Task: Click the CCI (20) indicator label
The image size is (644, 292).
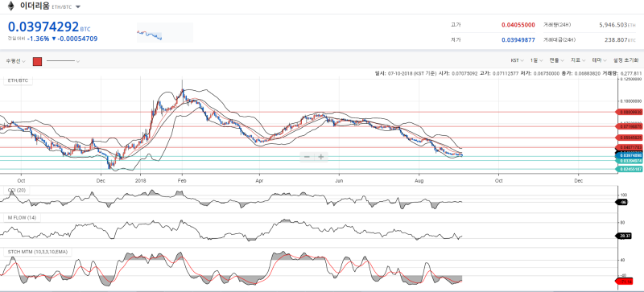Action: coord(16,190)
